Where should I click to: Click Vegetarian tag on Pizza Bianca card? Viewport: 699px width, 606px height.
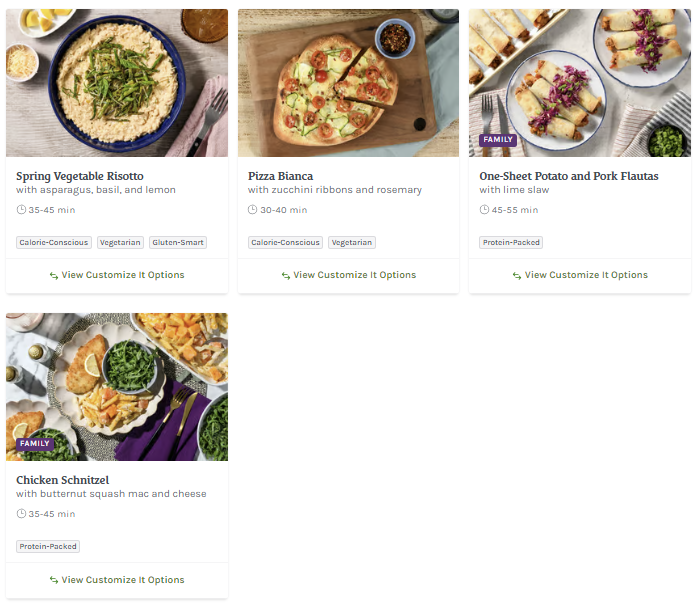351,243
